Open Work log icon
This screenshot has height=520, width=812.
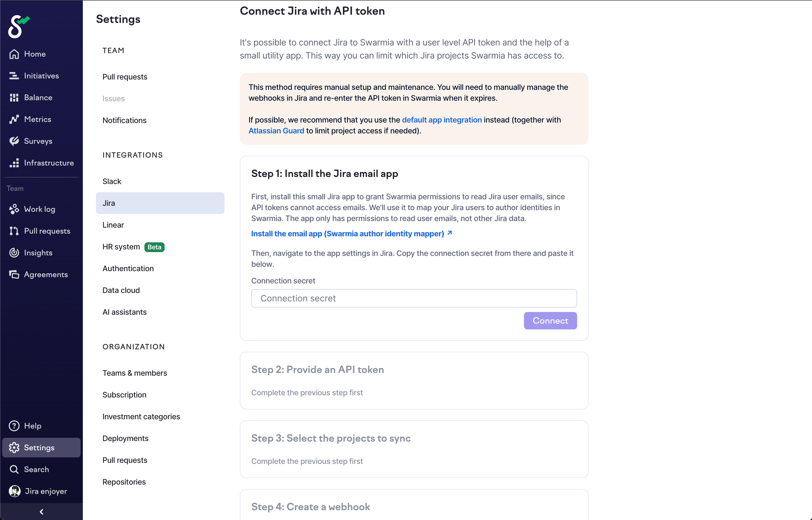(x=14, y=209)
